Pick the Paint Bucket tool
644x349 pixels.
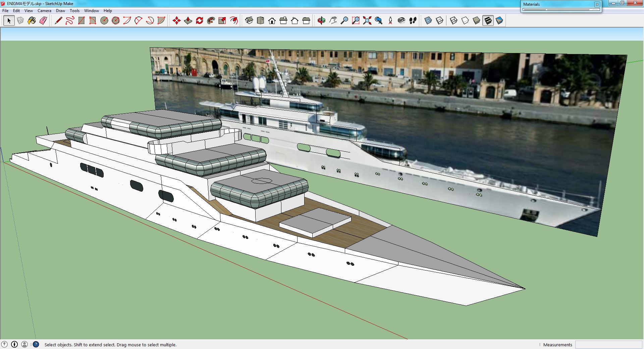pos(32,20)
